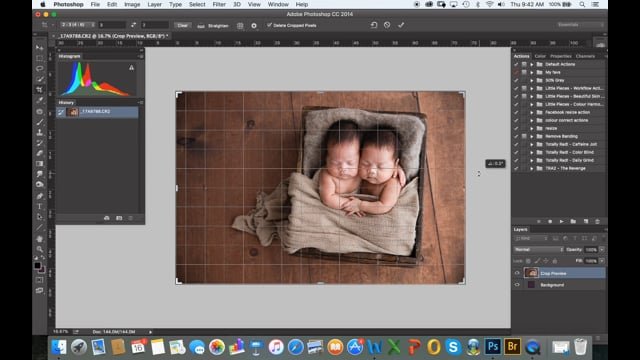640x360 pixels.
Task: Delete action using trash icon
Action: (597, 221)
